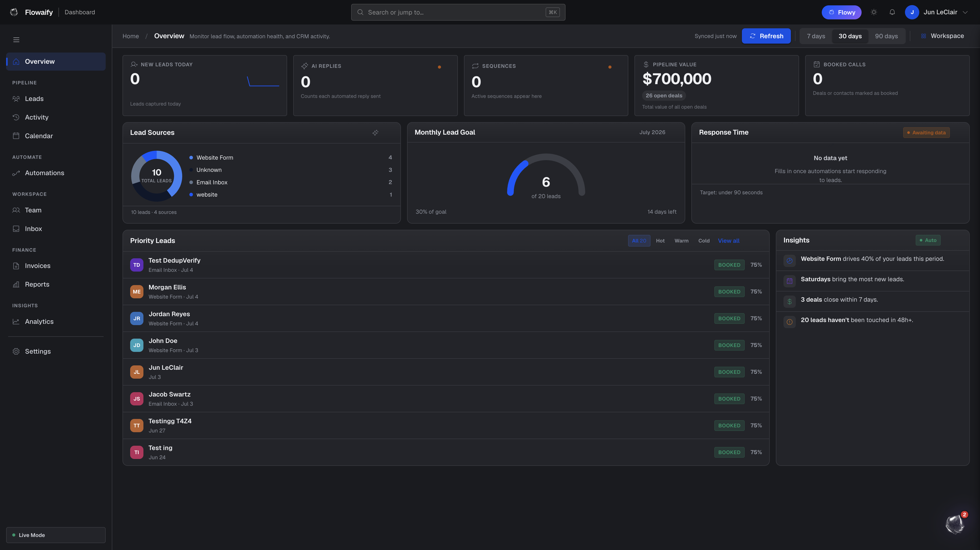The height and width of the screenshot is (550, 980).
Task: Open Settings in the sidebar
Action: click(56, 352)
